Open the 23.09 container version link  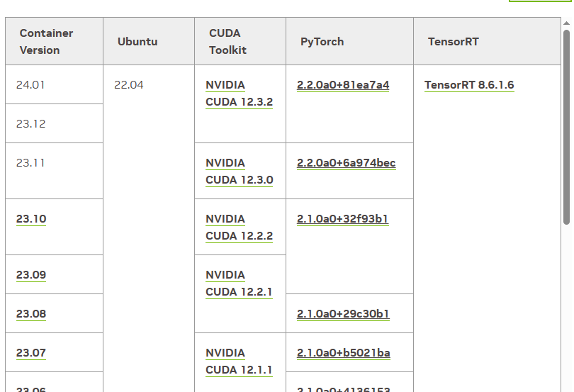[31, 275]
